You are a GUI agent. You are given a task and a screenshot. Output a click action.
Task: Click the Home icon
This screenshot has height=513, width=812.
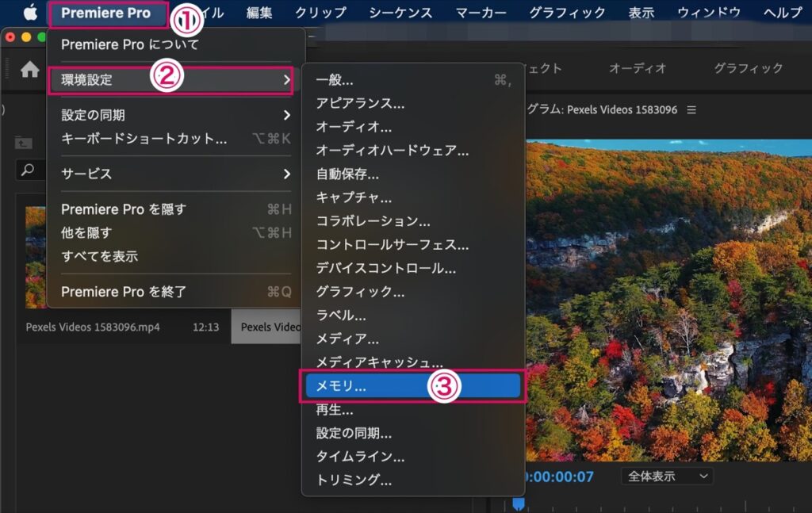(29, 69)
